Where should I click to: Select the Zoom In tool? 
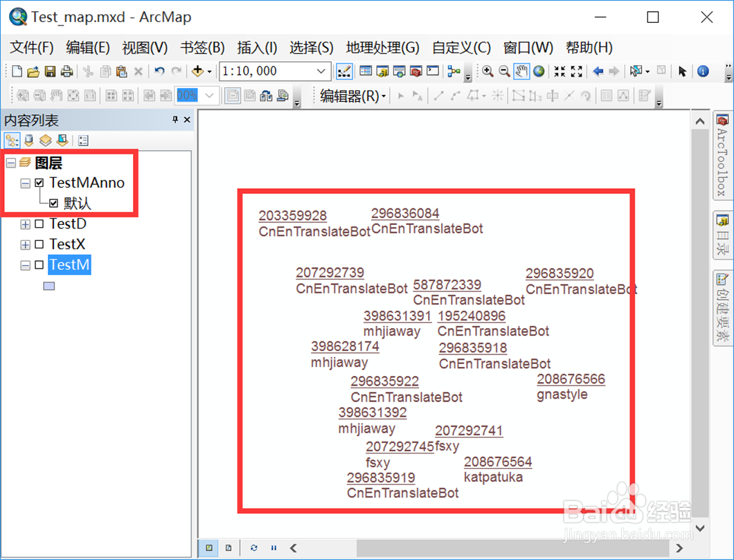point(487,71)
